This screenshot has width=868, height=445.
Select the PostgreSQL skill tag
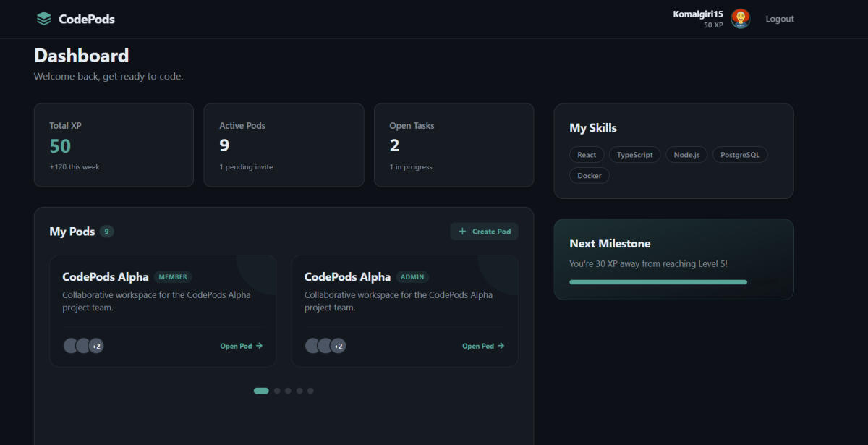pos(739,155)
